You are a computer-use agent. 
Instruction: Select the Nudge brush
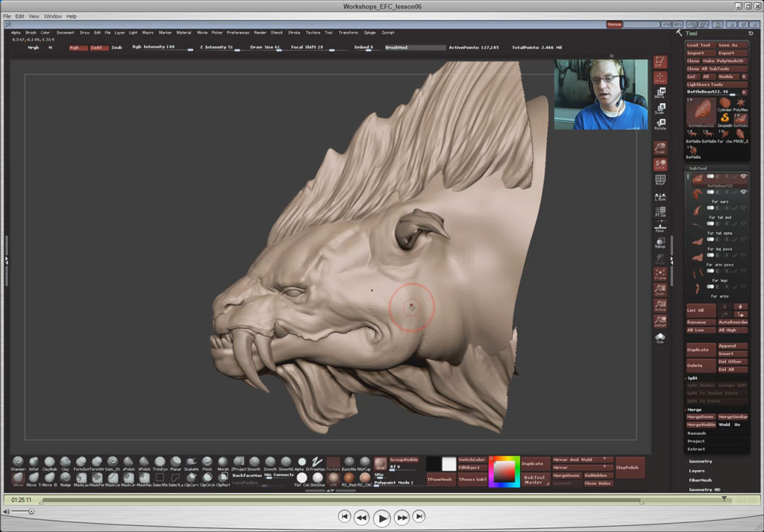pos(66,478)
